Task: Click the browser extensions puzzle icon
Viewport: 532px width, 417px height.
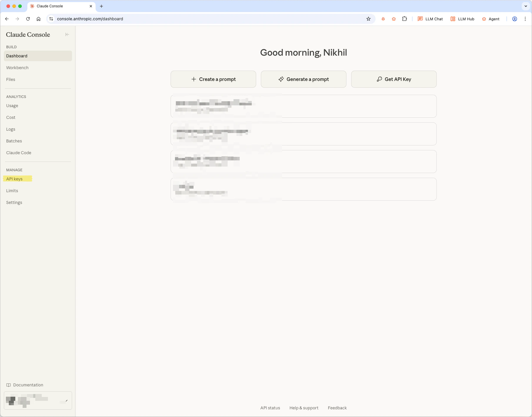Action: [x=405, y=19]
